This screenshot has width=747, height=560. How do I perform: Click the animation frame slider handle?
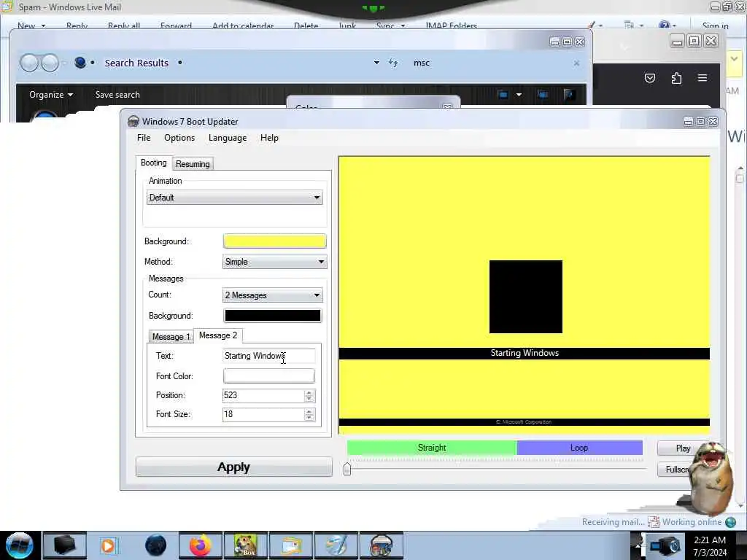point(347,469)
